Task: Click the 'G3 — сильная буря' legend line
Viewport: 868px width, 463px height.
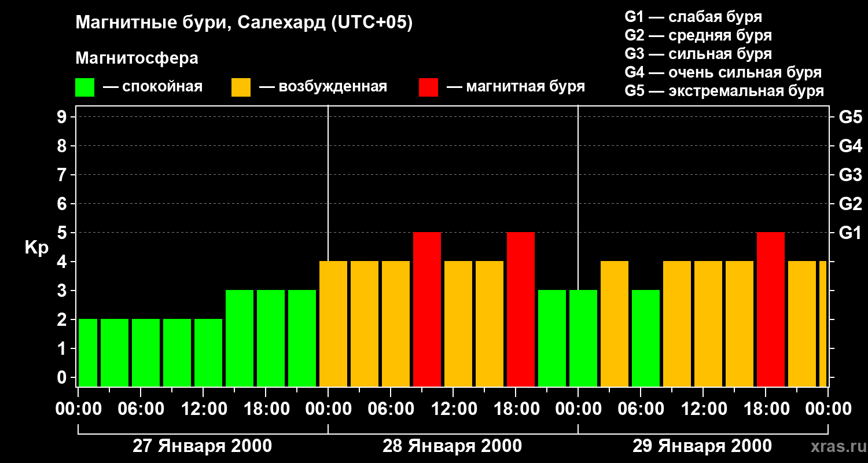Action: pos(698,54)
